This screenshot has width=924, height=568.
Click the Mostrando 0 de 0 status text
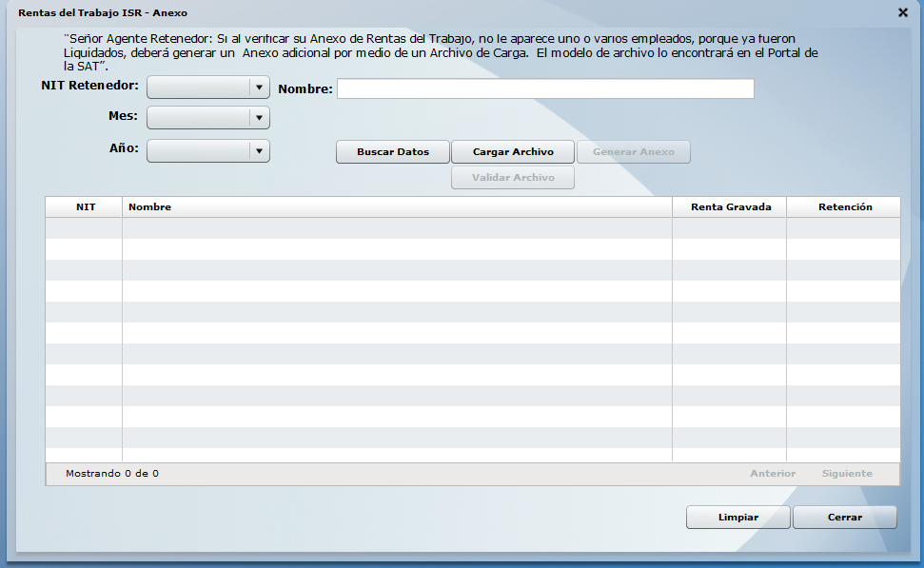112,474
